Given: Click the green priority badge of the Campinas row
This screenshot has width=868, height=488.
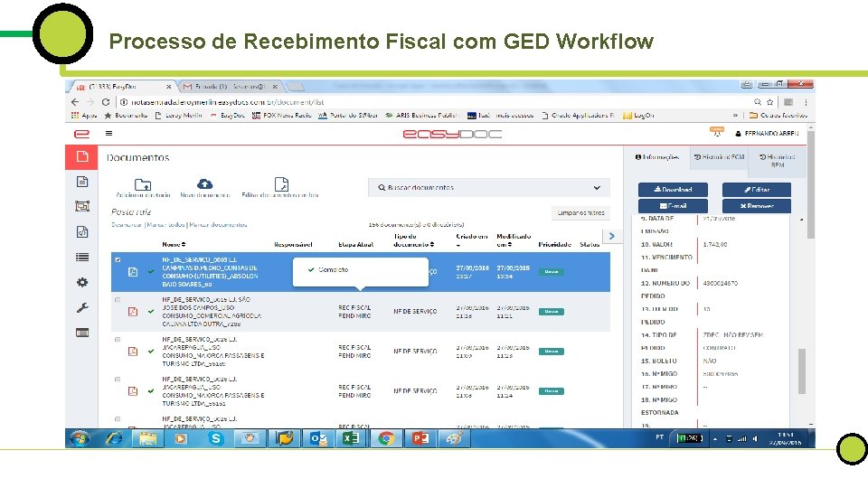Looking at the screenshot, I should [x=551, y=272].
